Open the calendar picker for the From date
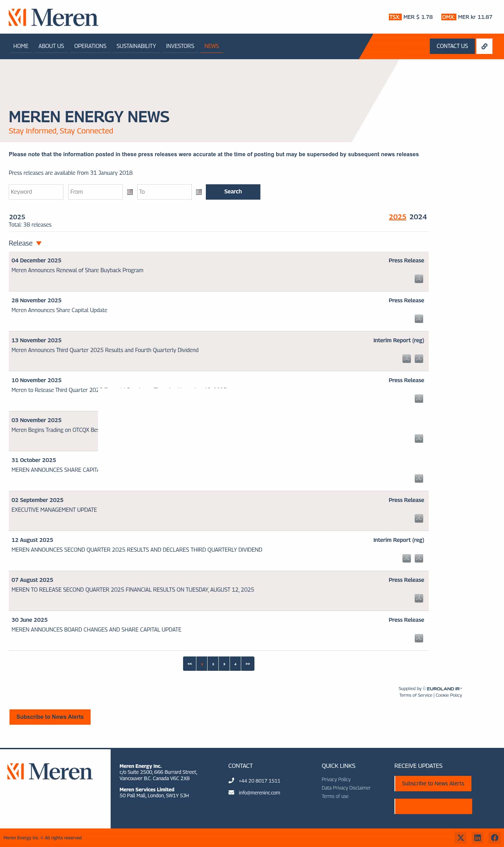Image resolution: width=504 pixels, height=847 pixels. pyautogui.click(x=130, y=192)
